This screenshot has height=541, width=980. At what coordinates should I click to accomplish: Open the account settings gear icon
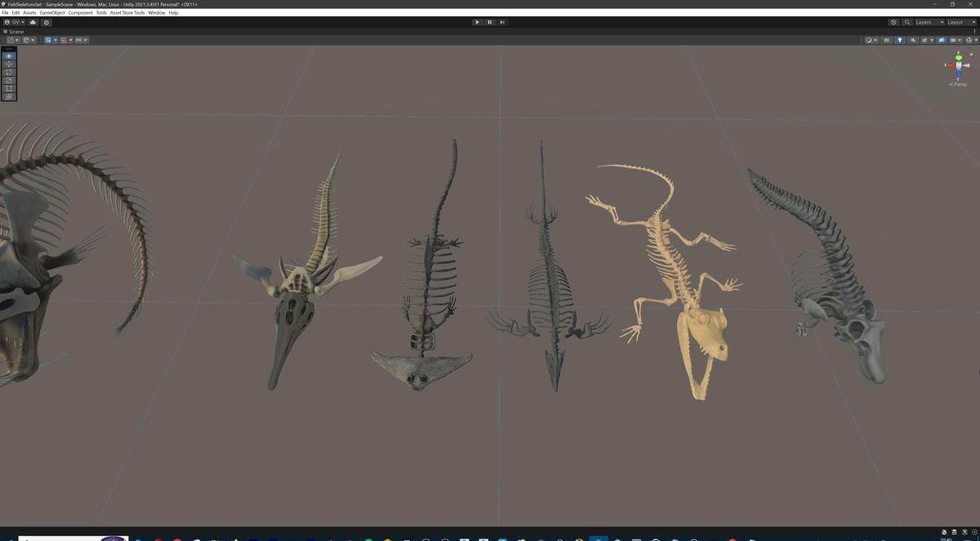47,22
